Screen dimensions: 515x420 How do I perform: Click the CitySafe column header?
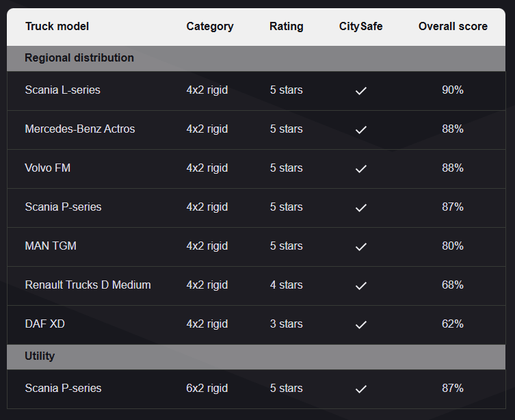(360, 27)
